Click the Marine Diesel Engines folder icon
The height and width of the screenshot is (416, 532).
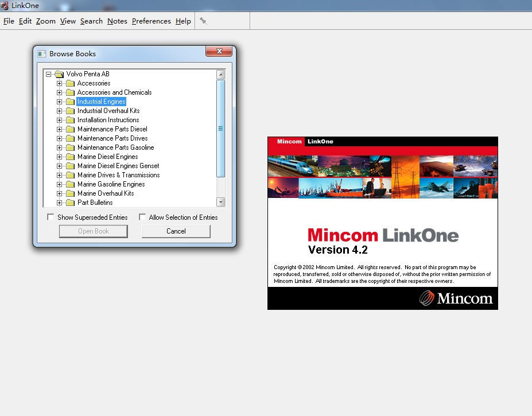[70, 157]
